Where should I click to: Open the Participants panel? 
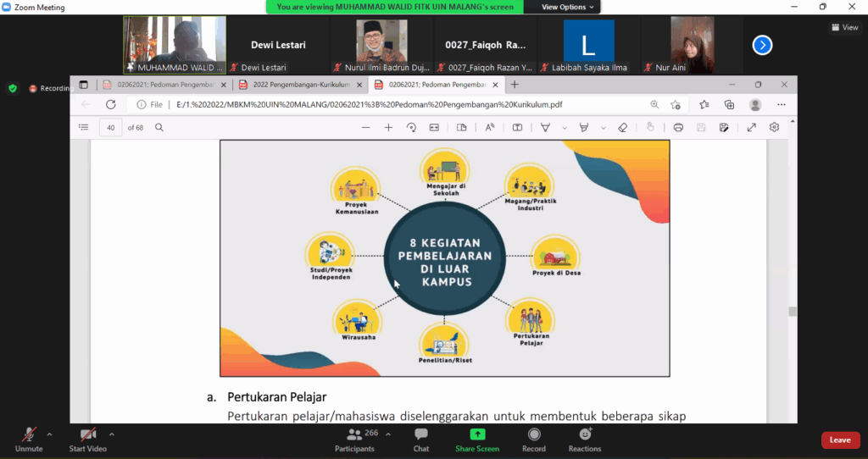[x=355, y=438]
